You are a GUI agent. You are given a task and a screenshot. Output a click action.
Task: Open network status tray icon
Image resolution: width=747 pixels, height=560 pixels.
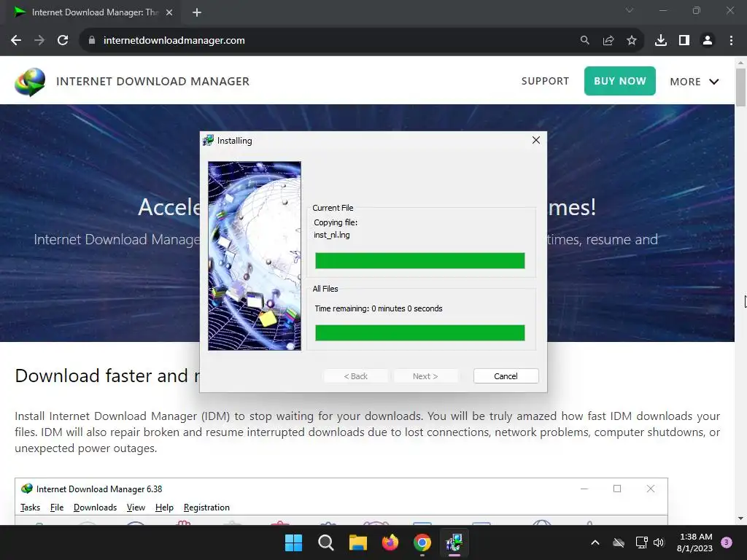tap(641, 542)
